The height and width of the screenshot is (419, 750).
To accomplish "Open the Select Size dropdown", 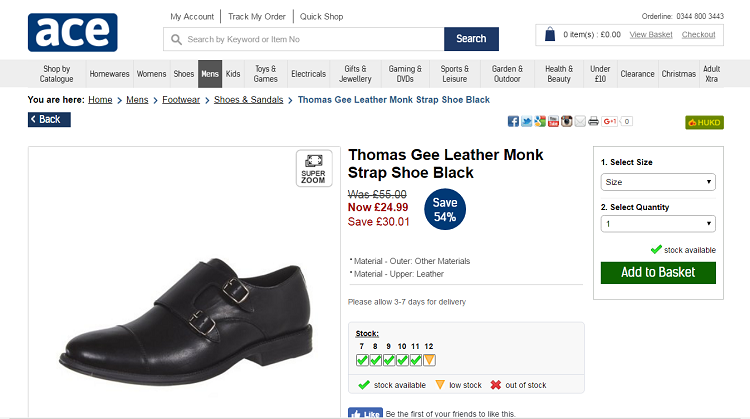I will pos(657,182).
